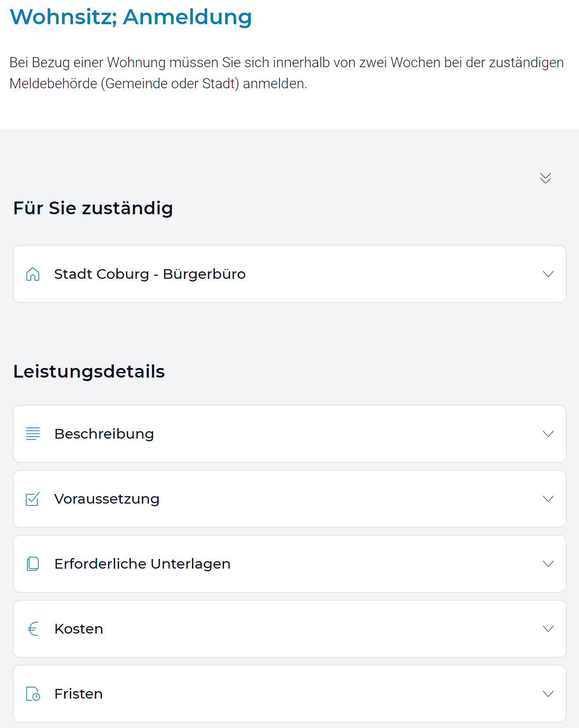579x728 pixels.
Task: Select the Kosten accordion title
Action: (79, 629)
